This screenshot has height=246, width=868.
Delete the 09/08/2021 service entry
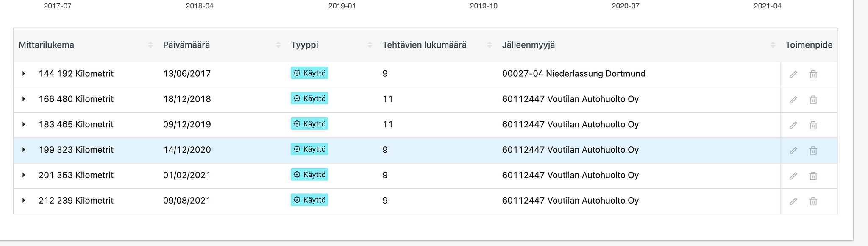click(813, 202)
